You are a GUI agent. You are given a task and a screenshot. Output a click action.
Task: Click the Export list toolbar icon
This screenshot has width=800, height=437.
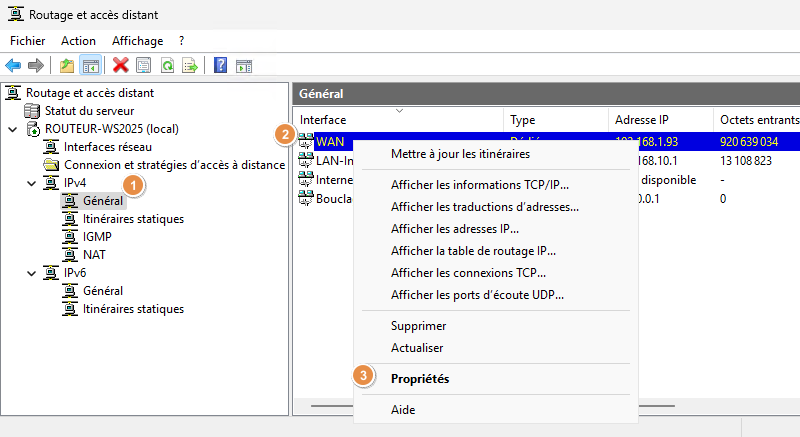[190, 65]
